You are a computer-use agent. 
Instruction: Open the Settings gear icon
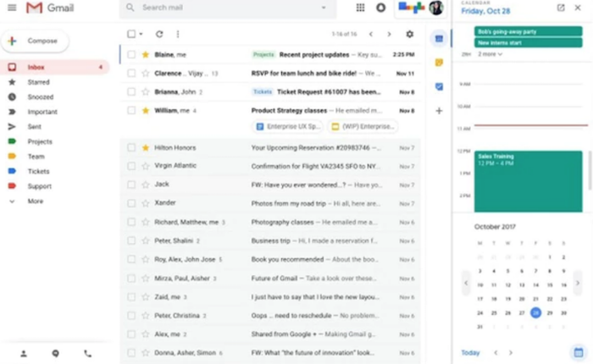pos(410,34)
